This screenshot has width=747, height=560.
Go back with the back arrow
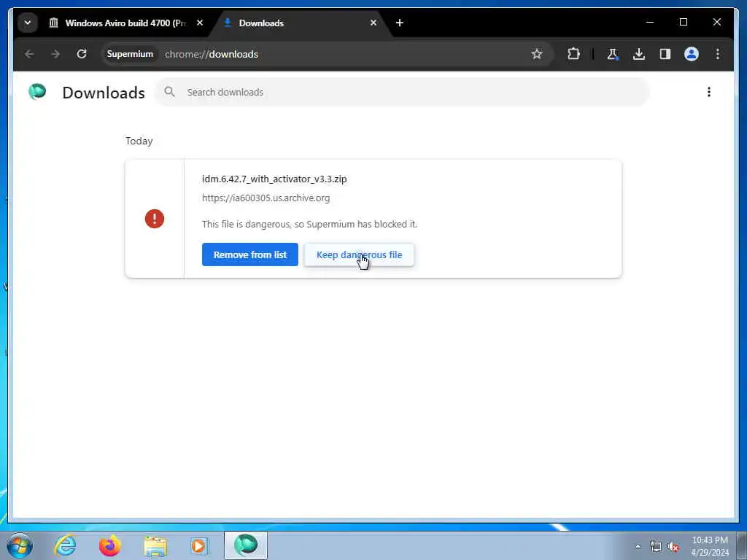[x=29, y=54]
